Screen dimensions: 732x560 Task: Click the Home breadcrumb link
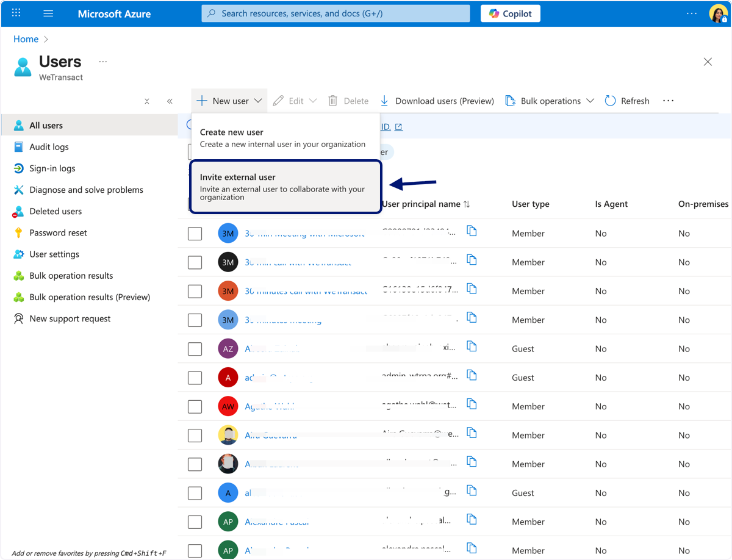point(26,39)
